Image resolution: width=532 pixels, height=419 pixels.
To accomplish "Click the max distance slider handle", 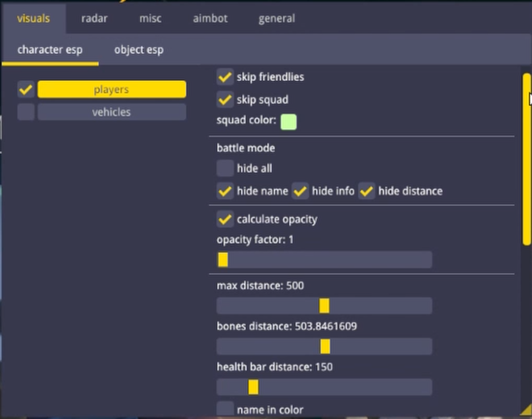I will tap(324, 306).
